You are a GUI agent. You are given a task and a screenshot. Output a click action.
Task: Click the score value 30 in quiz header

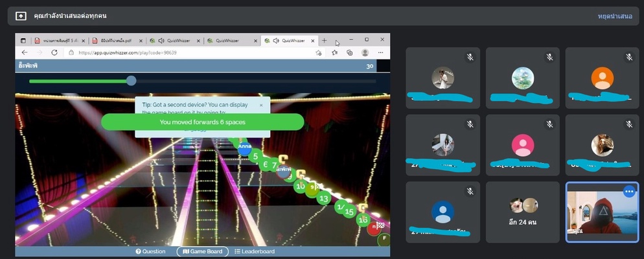click(x=370, y=65)
